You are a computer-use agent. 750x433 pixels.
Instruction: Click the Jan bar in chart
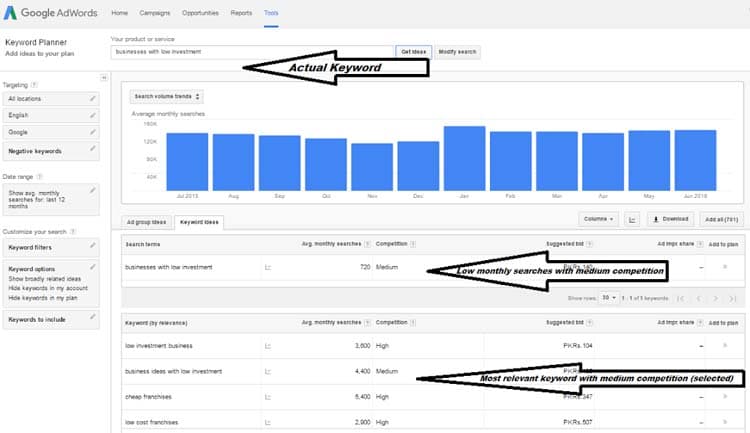464,158
